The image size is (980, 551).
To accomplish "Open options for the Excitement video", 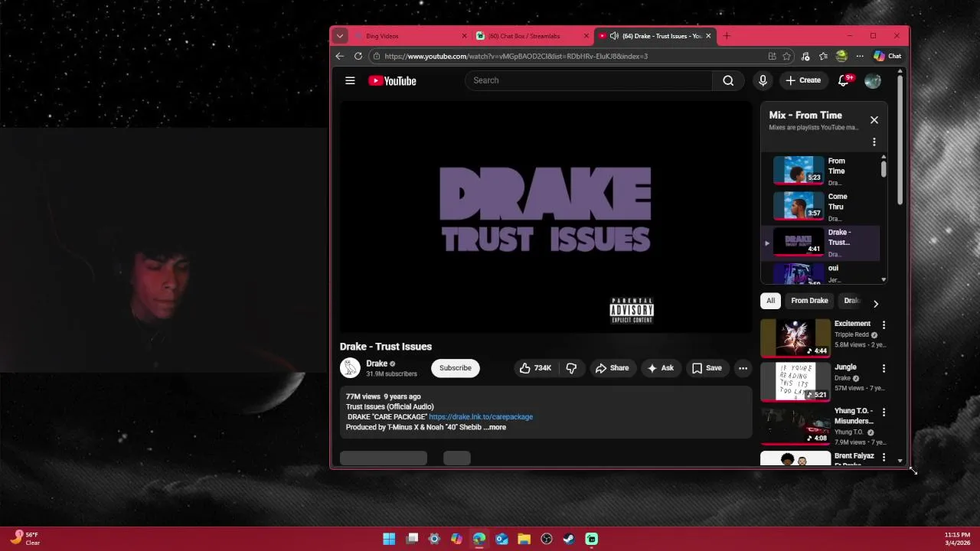I will point(884,324).
